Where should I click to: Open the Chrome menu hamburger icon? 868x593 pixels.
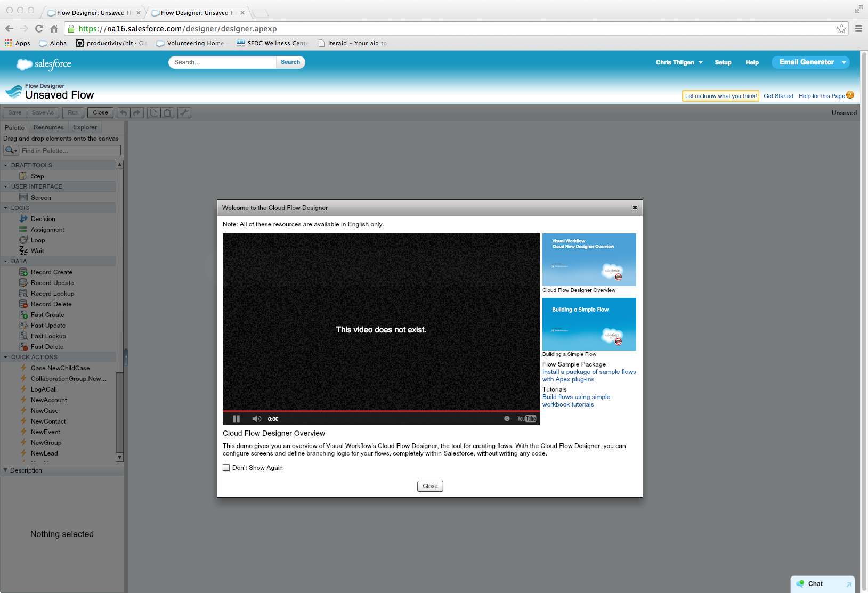pyautogui.click(x=858, y=29)
